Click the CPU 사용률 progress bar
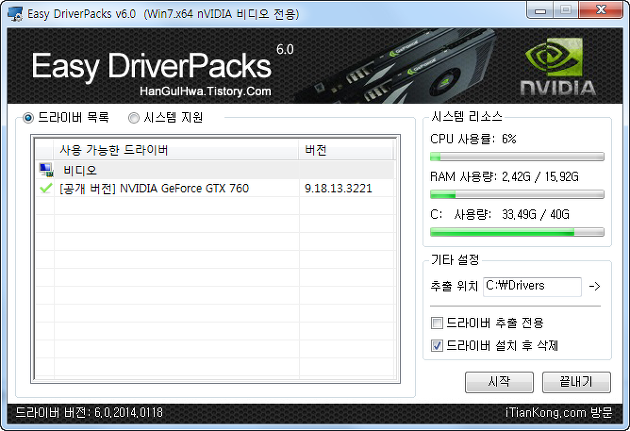The width and height of the screenshot is (630, 431). (517, 157)
